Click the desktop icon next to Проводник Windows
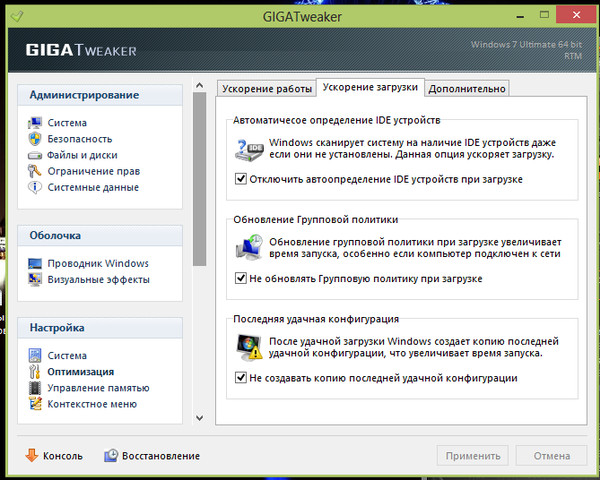600x480 pixels. 35,263
